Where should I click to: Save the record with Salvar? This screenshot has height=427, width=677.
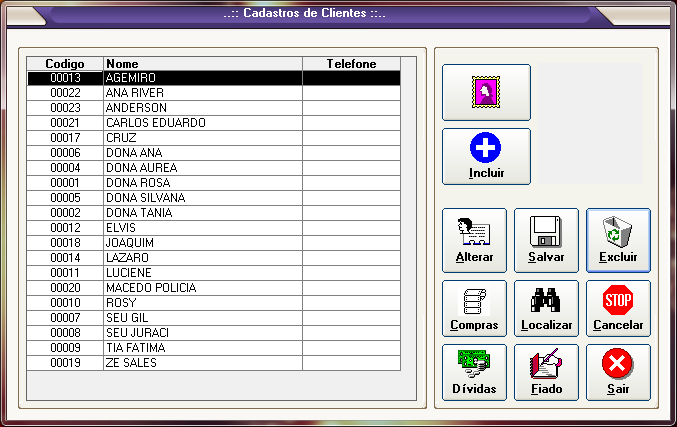(x=546, y=240)
